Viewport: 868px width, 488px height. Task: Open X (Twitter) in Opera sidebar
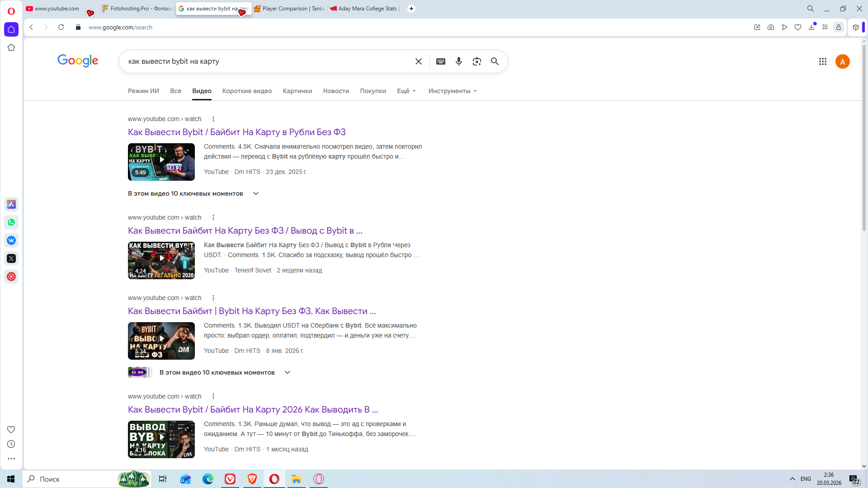click(x=11, y=258)
